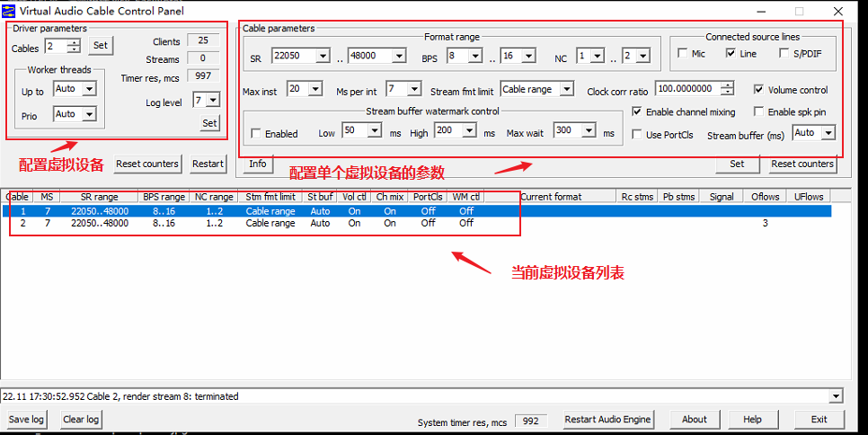Viewport: 868px width, 435px height.
Task: Click the Stm fmt limit column header
Action: [270, 197]
